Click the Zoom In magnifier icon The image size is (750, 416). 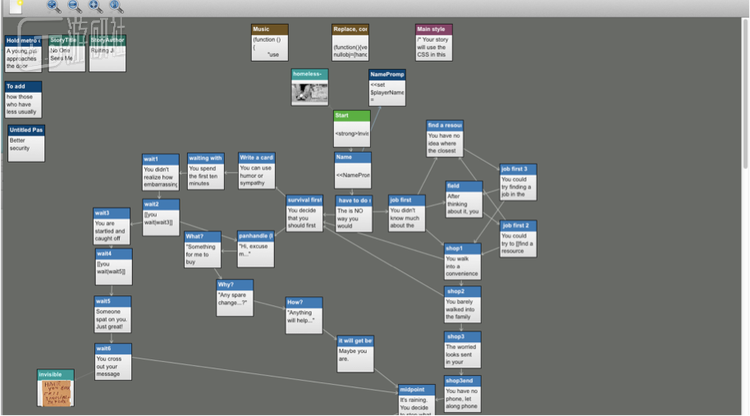pyautogui.click(x=53, y=5)
